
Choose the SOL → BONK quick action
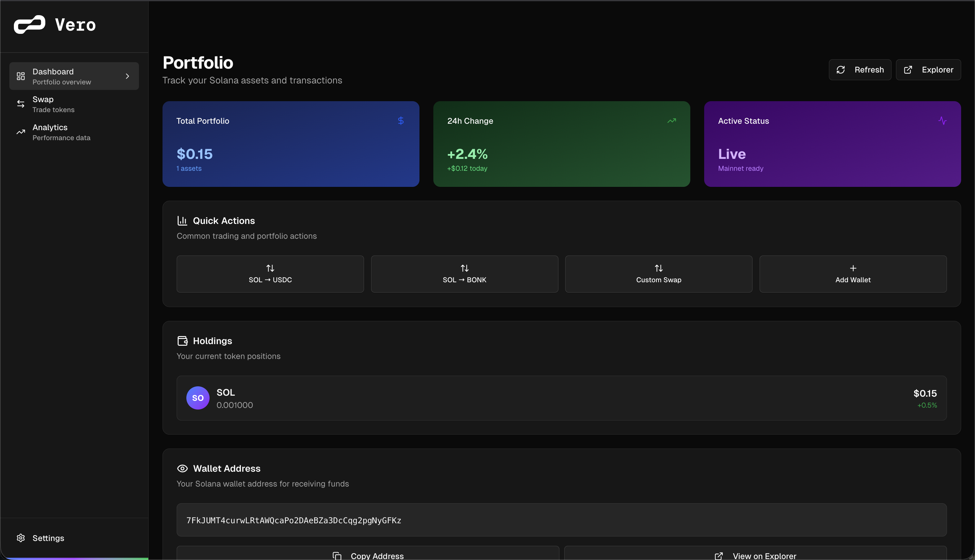coord(464,274)
